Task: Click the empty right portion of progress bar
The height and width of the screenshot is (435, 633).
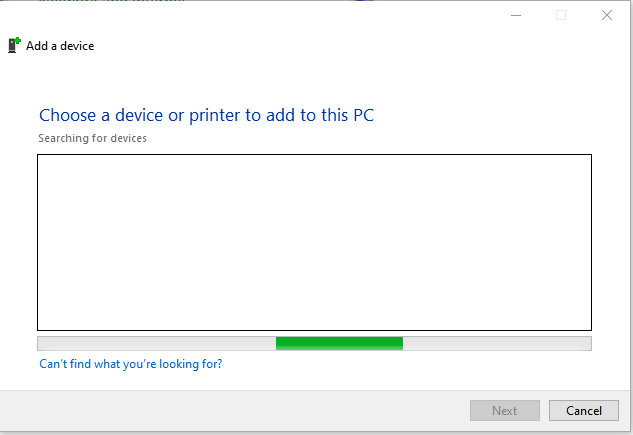Action: [x=497, y=343]
